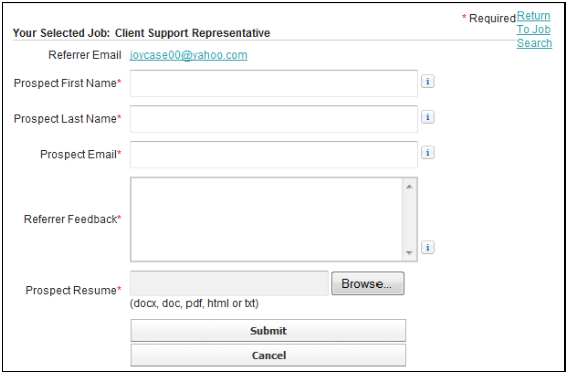
Task: Click the Prospect Resume file path box
Action: 229,283
